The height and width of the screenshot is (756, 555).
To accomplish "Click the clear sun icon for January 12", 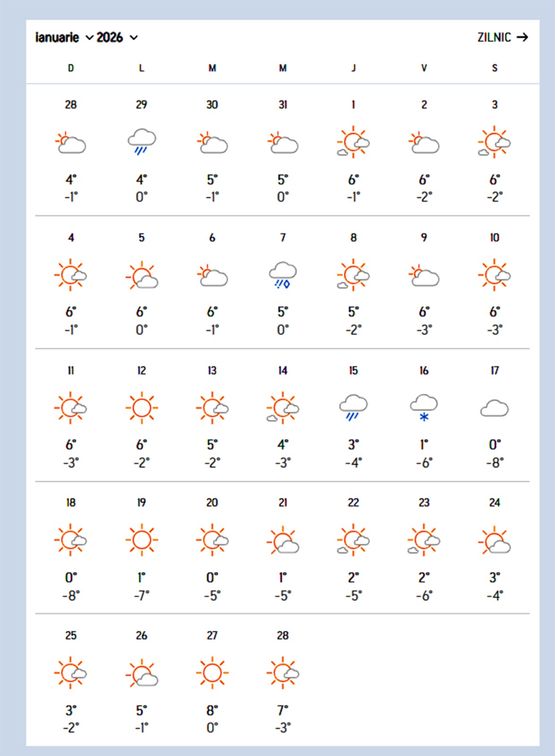I will pos(141,407).
